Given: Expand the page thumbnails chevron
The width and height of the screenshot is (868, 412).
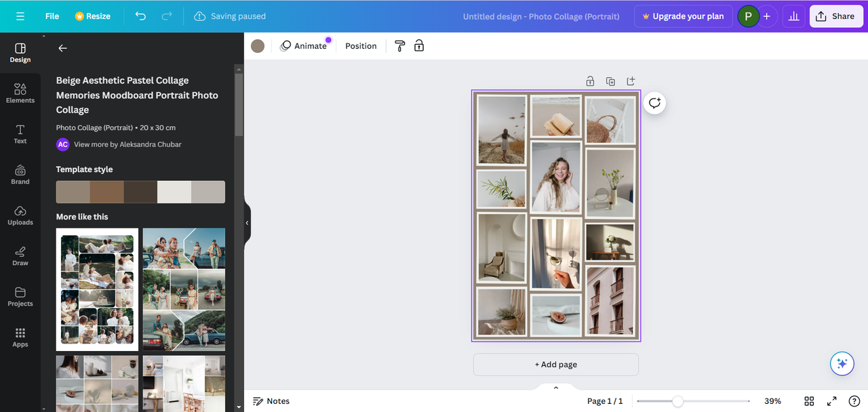Looking at the screenshot, I should coord(556,388).
